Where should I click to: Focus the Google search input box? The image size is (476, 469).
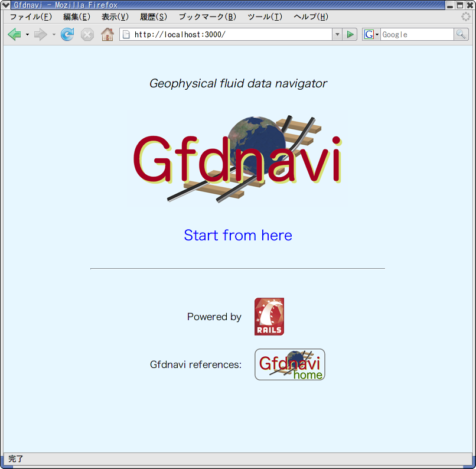pos(416,35)
